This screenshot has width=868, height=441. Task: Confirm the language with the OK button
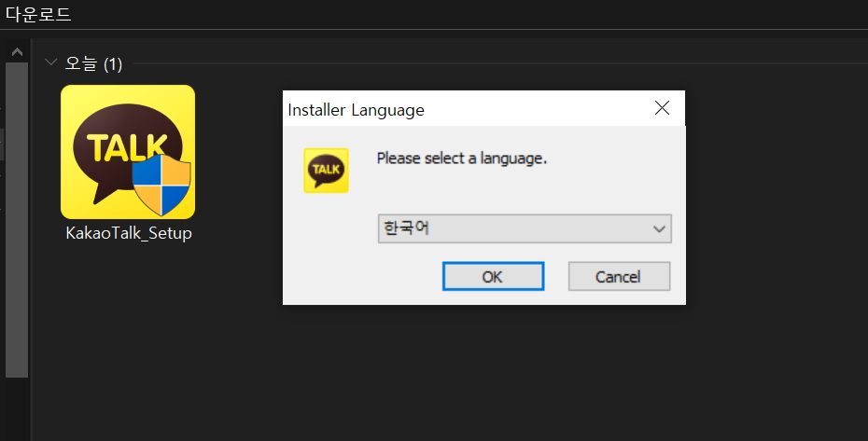pos(493,276)
